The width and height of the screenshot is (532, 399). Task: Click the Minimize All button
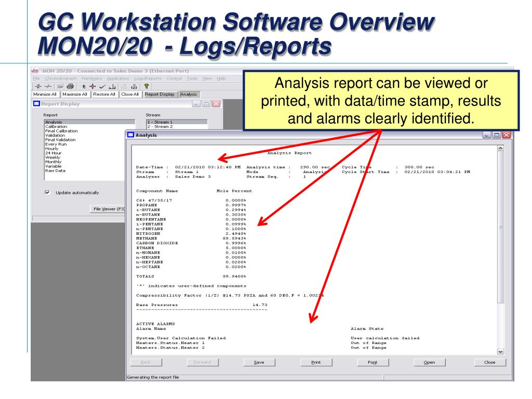point(45,95)
